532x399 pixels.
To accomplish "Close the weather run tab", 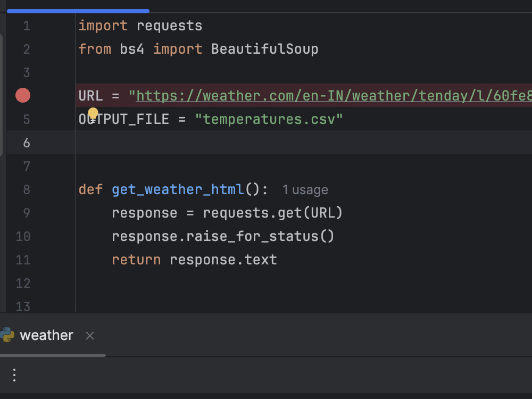I will (90, 336).
